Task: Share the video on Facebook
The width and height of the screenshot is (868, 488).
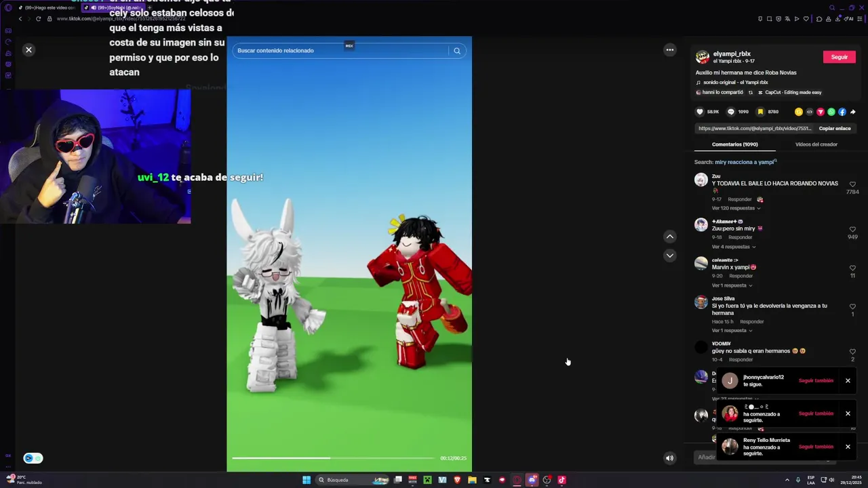Action: coord(842,112)
